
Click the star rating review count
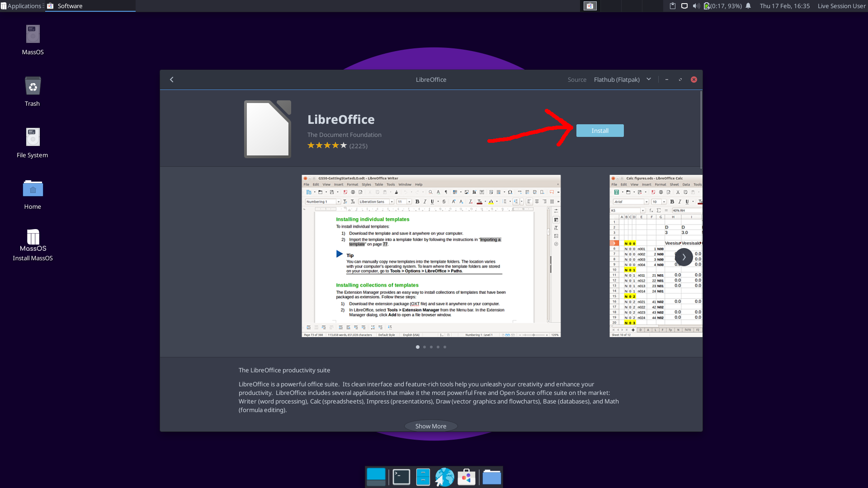[358, 146]
